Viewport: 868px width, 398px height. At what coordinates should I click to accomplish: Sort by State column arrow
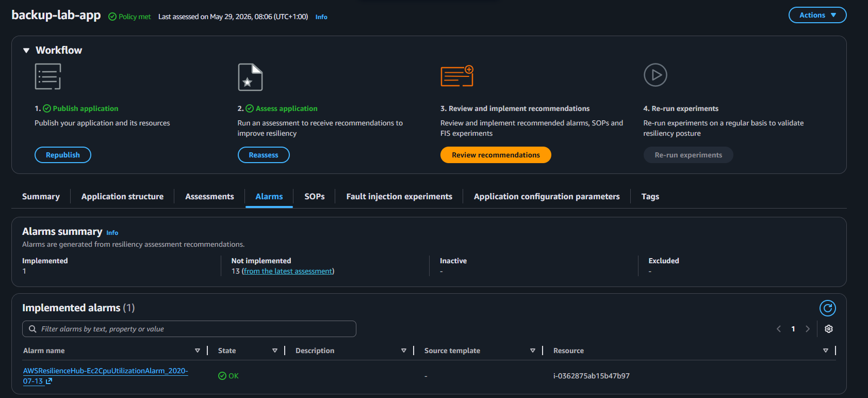click(275, 351)
